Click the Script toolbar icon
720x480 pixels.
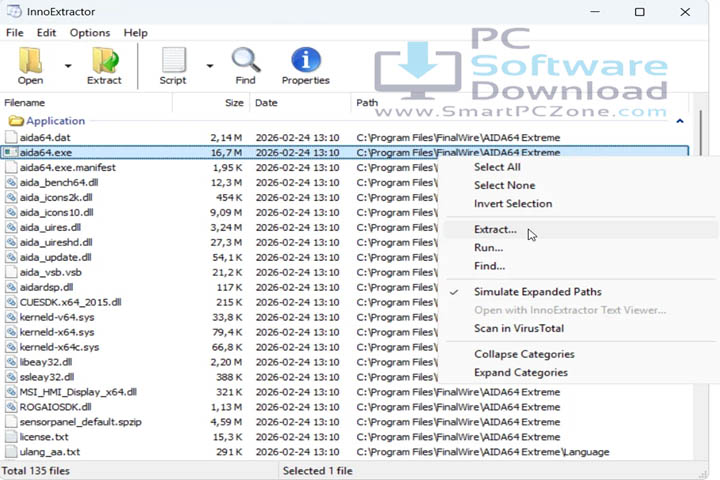coord(173,61)
